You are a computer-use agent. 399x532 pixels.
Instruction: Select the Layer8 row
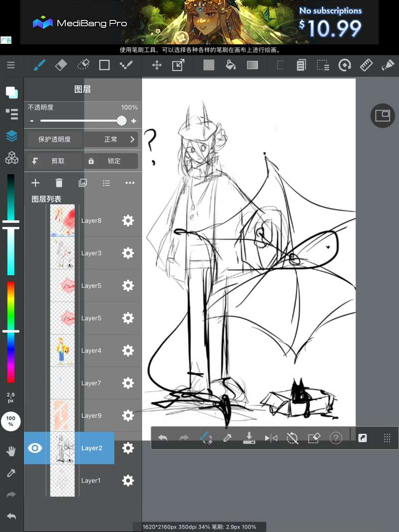[83, 220]
